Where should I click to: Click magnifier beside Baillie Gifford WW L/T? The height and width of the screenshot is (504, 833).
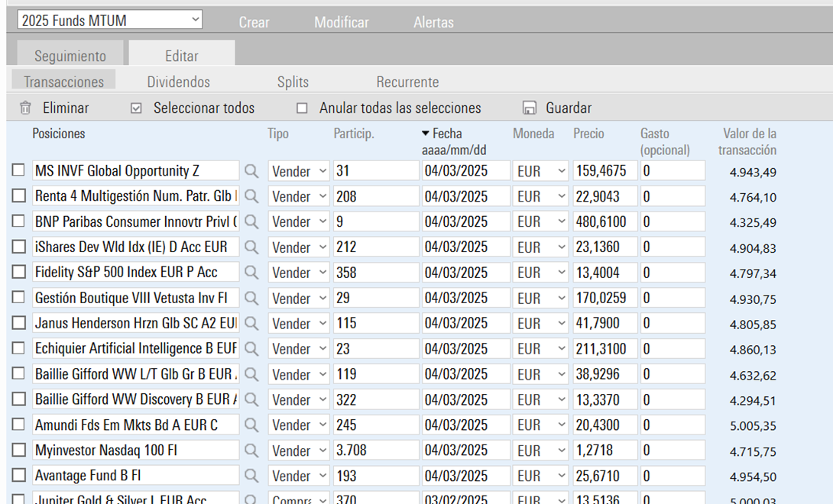251,374
